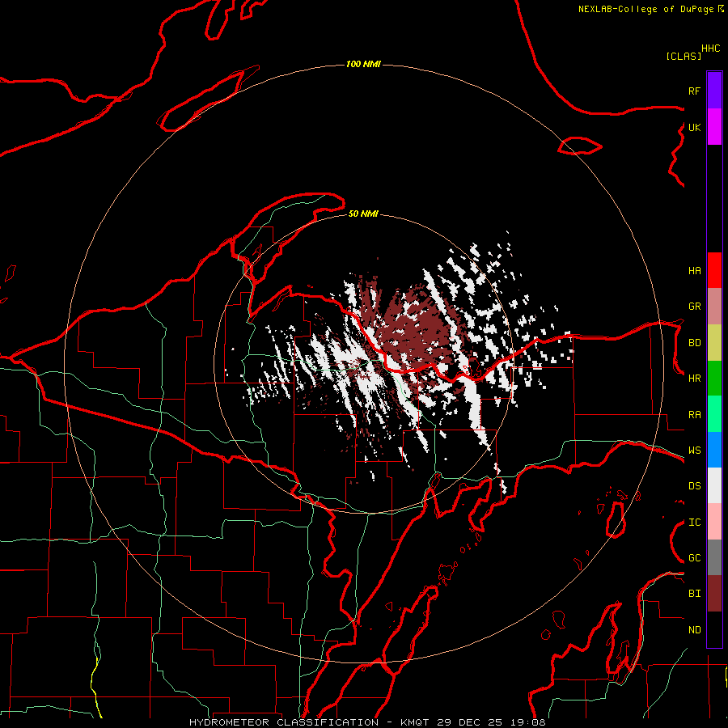
Task: Select the GC gray legend swatch
Action: 714,557
